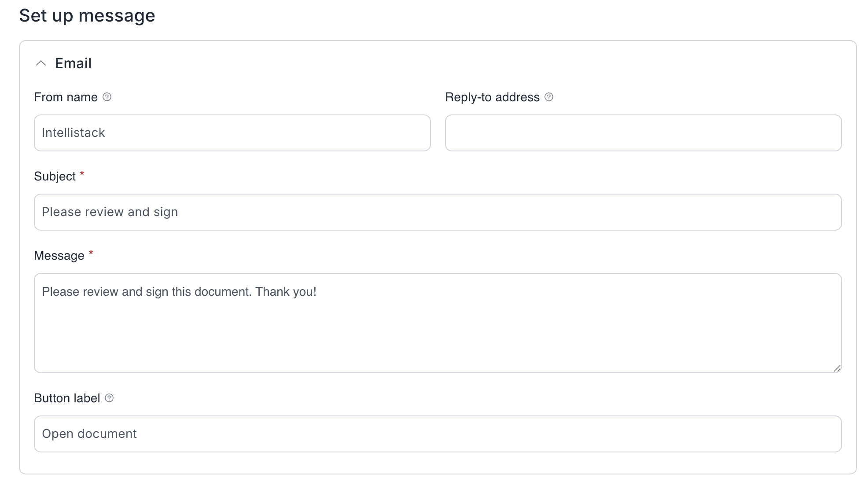Screen dimensions: 868x485
Task: Open the Button label help tooltip icon
Action: 109,398
